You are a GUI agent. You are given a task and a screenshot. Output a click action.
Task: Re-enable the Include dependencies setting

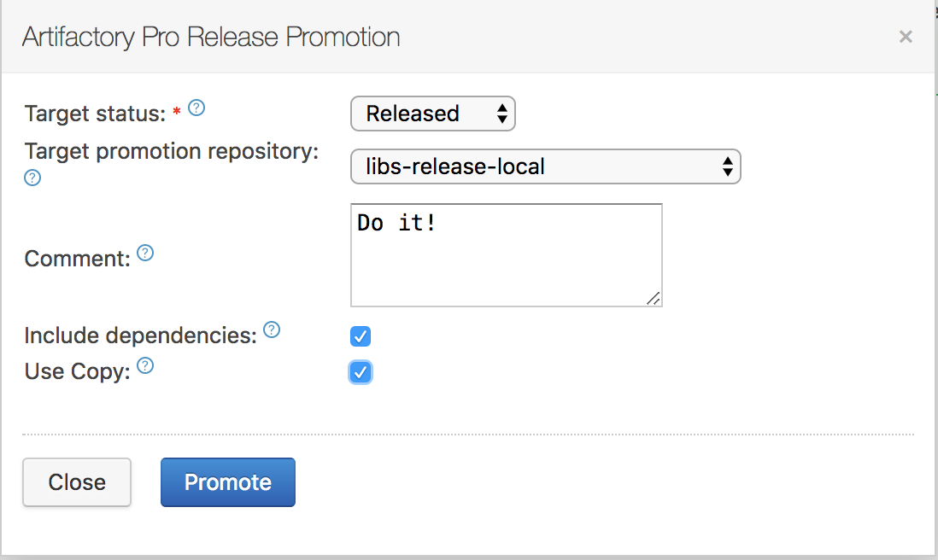click(360, 336)
